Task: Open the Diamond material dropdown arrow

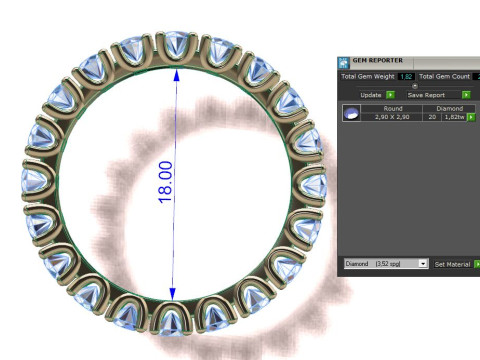Action: pos(423,264)
